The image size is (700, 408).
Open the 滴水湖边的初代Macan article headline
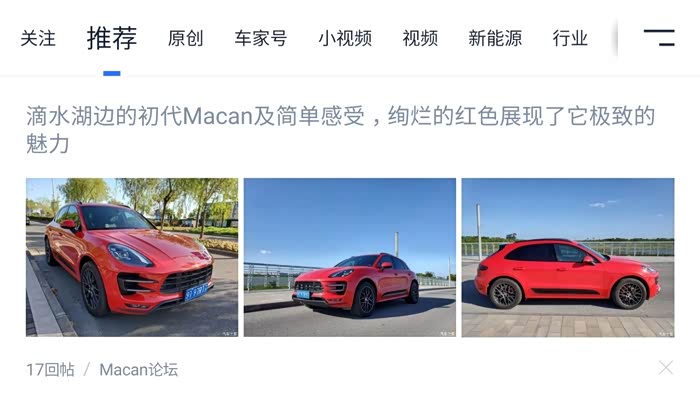tap(341, 129)
